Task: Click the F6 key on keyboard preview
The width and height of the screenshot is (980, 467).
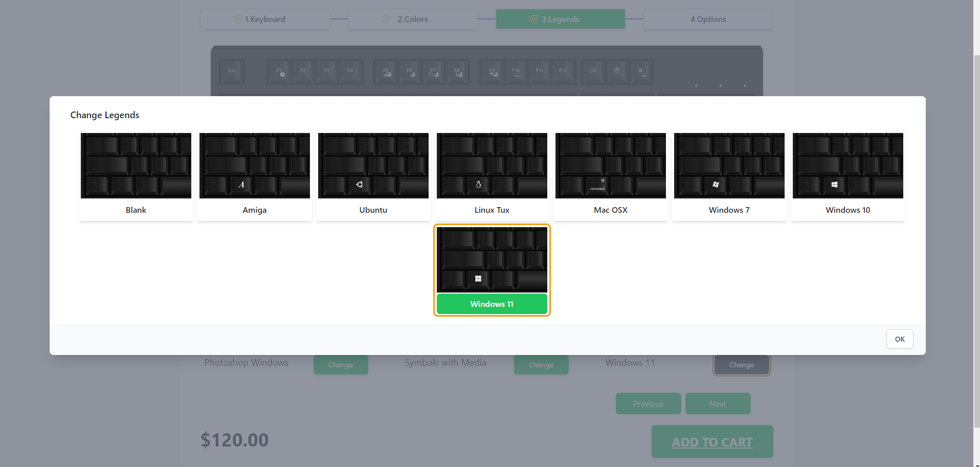Action: 410,72
